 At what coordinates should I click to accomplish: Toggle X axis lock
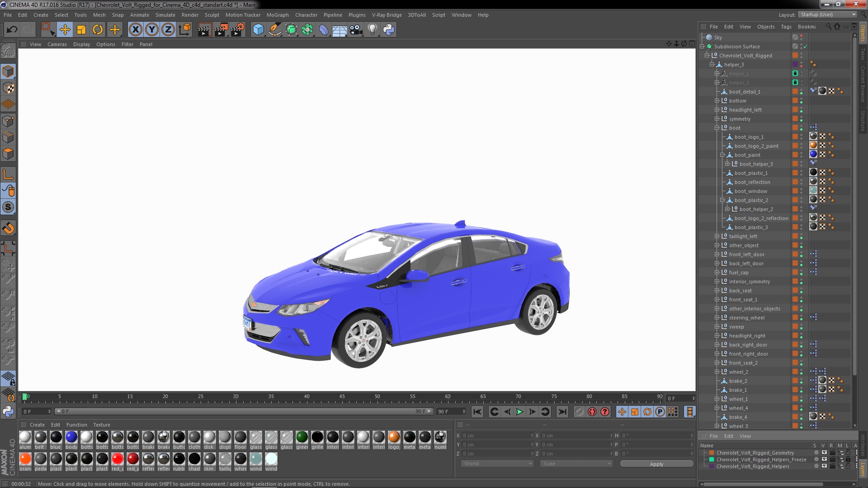tap(135, 30)
